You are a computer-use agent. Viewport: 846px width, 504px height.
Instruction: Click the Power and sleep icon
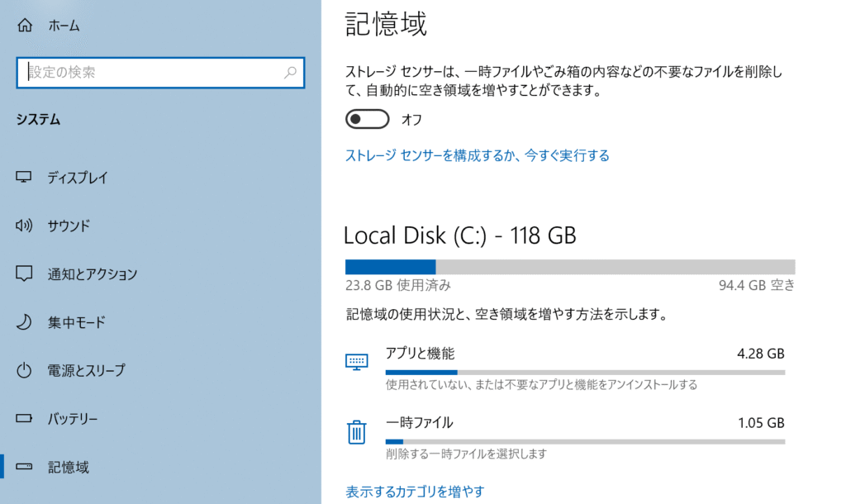(24, 370)
